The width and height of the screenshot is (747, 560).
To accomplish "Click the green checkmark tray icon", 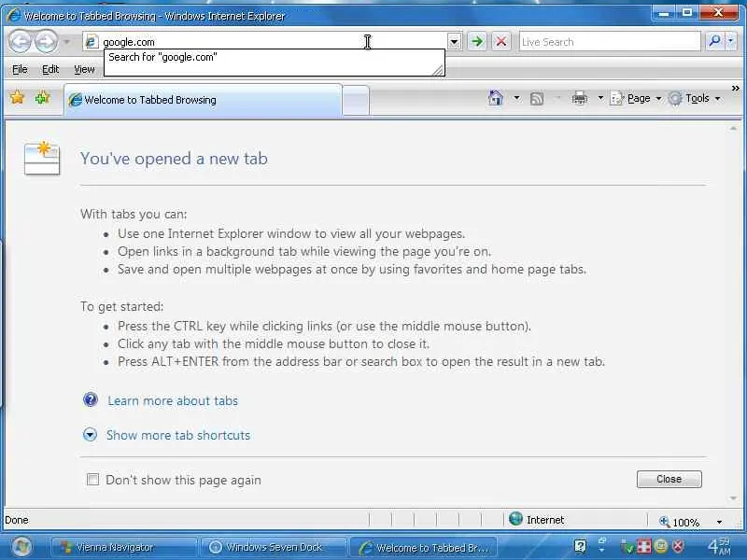I will (627, 547).
